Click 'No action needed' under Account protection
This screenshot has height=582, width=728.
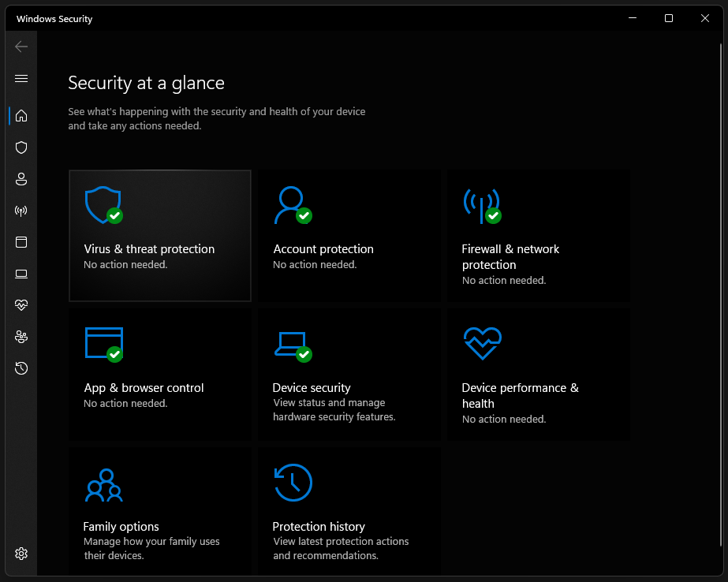tap(315, 264)
